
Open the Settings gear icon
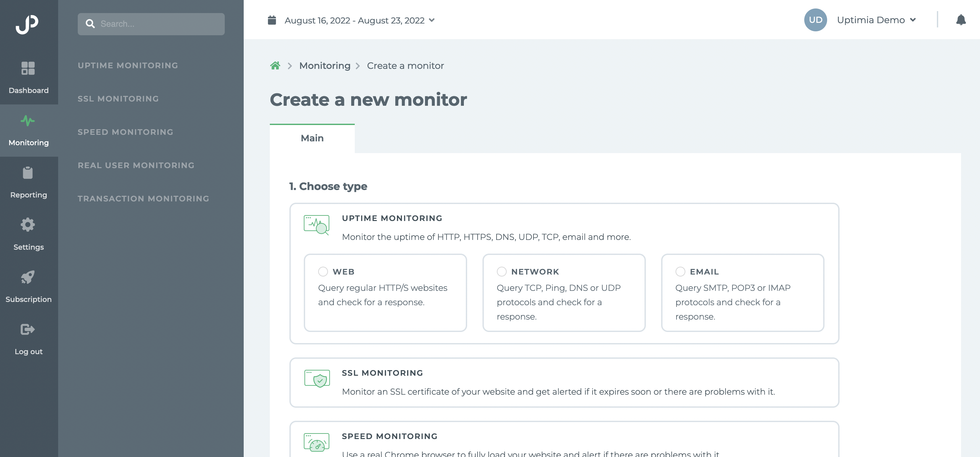pyautogui.click(x=28, y=225)
